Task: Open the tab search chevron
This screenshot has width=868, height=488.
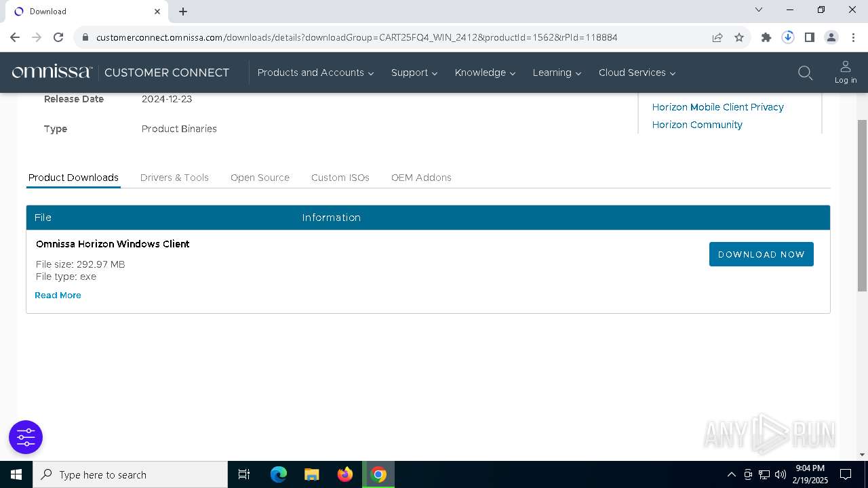Action: point(759,9)
